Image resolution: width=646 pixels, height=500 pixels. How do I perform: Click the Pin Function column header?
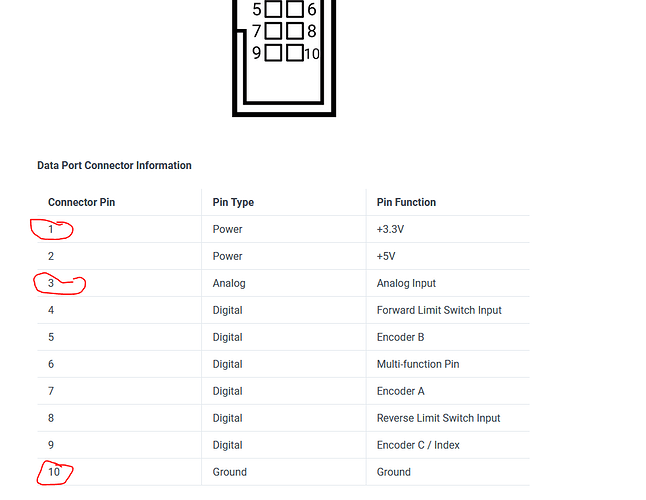coord(406,202)
